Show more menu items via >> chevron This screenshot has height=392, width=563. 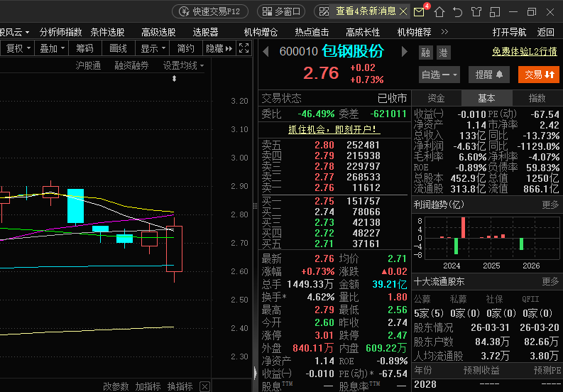[x=444, y=32]
